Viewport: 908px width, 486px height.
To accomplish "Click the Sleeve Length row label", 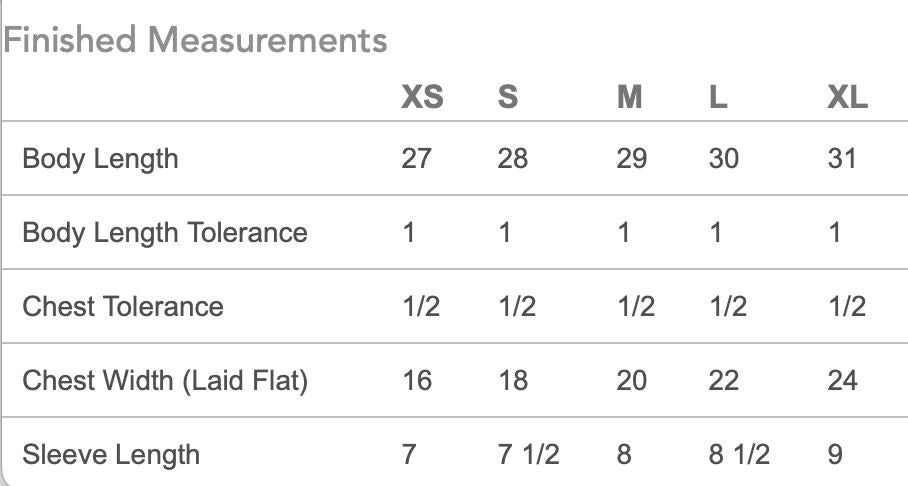I will tap(111, 455).
